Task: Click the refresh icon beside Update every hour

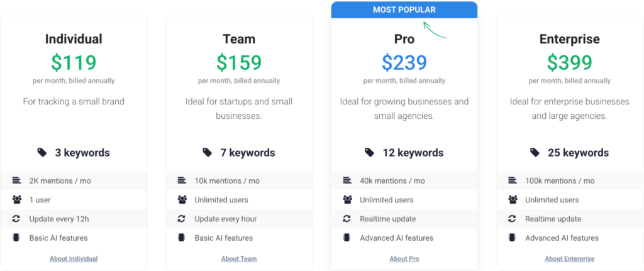Action: click(x=182, y=219)
